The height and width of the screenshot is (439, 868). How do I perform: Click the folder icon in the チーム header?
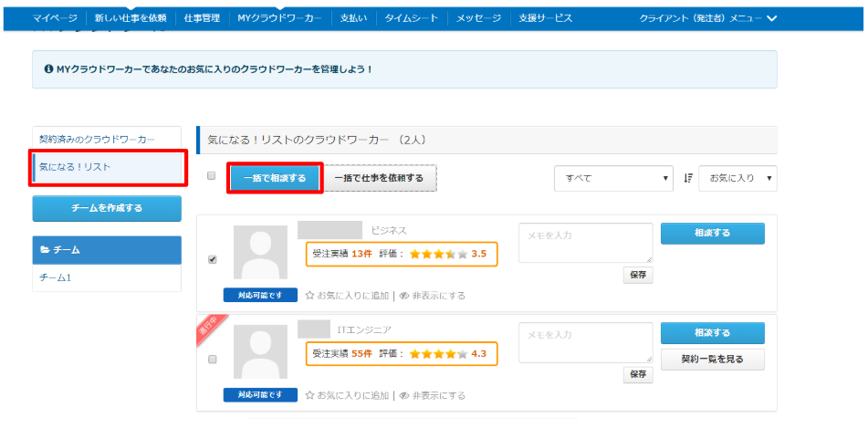point(45,249)
